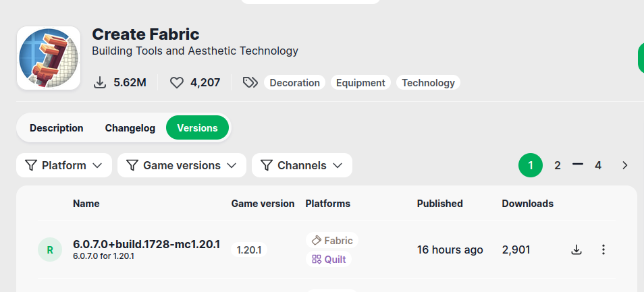Click 'Building Tools and Aesthetic Technology' tagline

point(195,51)
